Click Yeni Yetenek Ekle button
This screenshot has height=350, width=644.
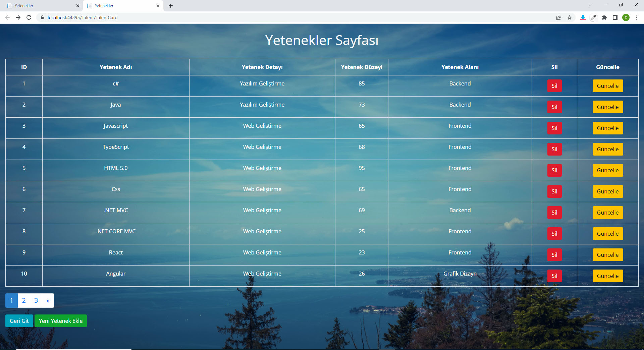tap(61, 321)
